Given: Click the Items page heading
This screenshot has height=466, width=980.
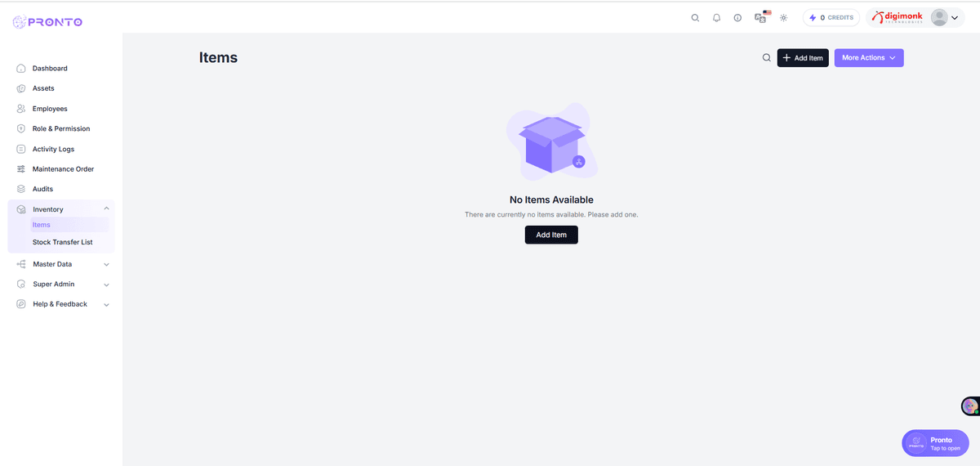Looking at the screenshot, I should (x=218, y=58).
